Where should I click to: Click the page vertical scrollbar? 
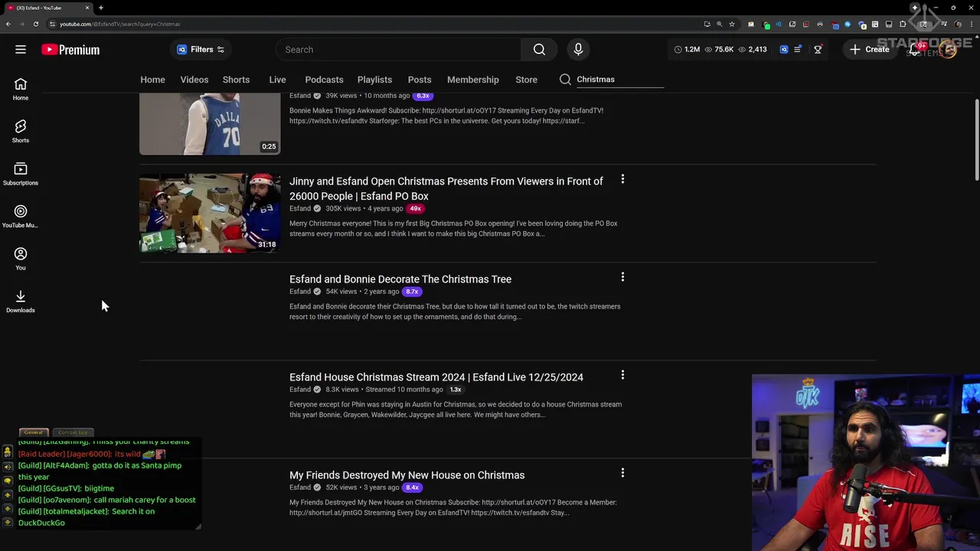point(976,142)
